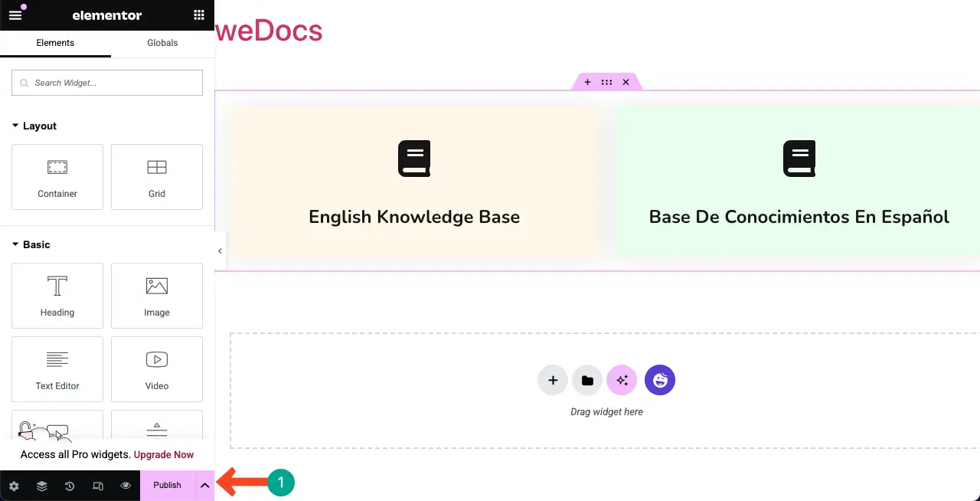Image resolution: width=980 pixels, height=501 pixels.
Task: Click the Upgrade Now link
Action: [164, 454]
